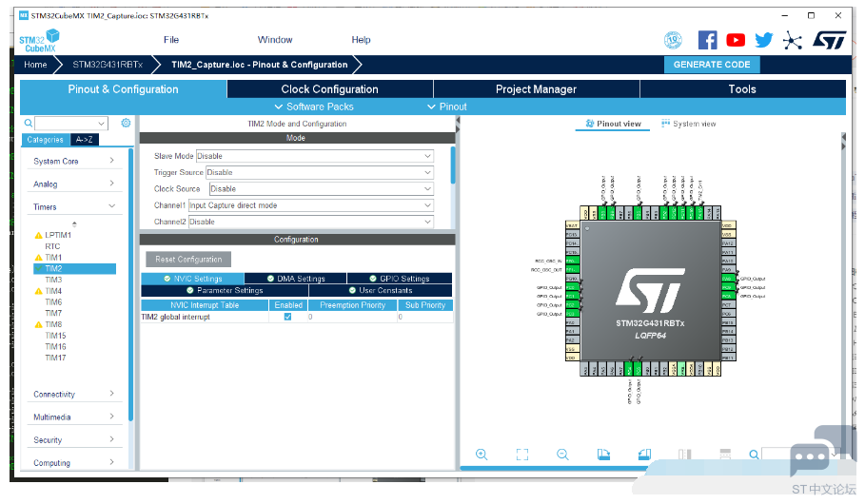
Task: Click Reset Configuration button
Action: pyautogui.click(x=188, y=260)
